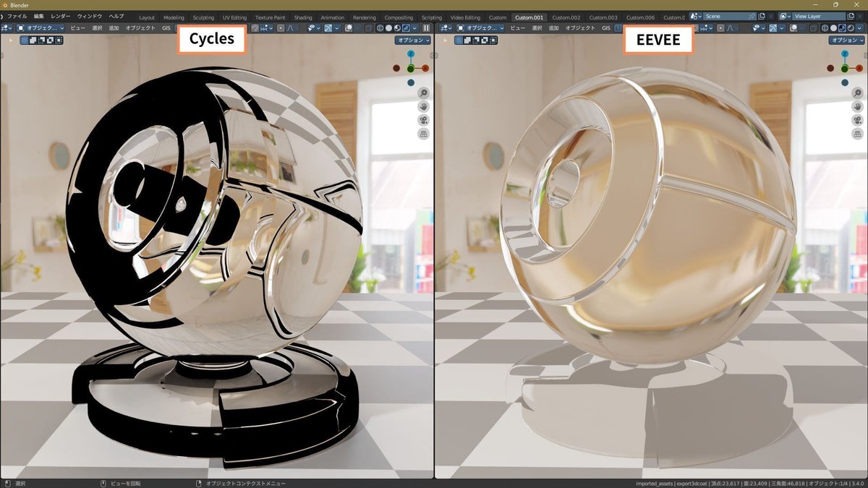Select wireframe shading in EEVEE viewport
This screenshot has width=868, height=488.
click(x=825, y=27)
